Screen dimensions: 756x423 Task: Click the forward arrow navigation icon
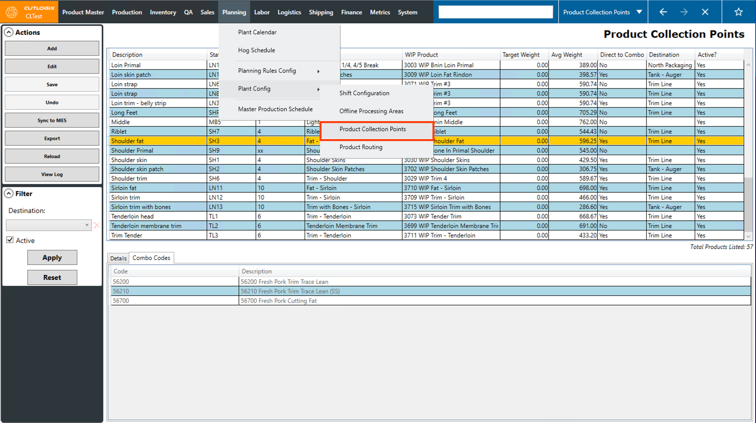684,12
